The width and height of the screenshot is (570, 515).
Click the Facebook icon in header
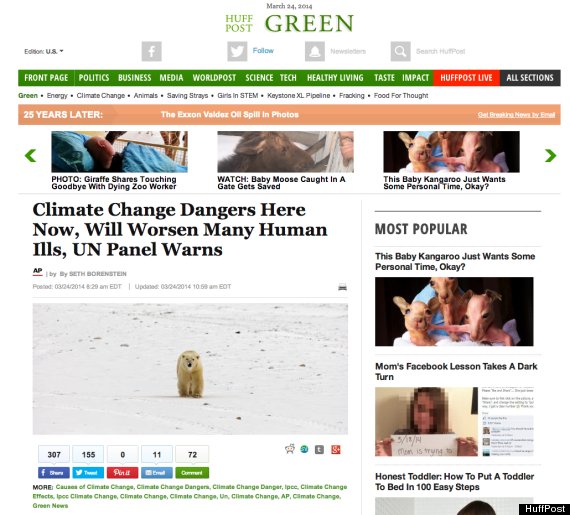coord(152,51)
